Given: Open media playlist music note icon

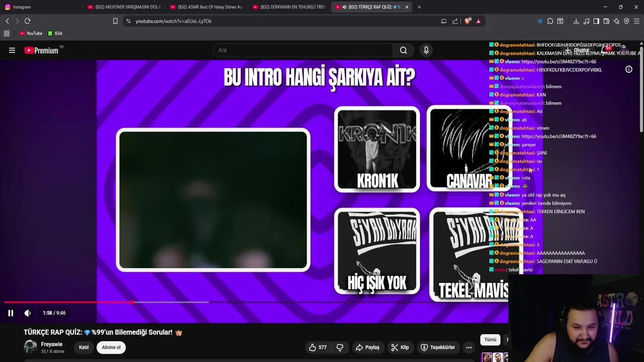Looking at the screenshot, I should (587, 21).
